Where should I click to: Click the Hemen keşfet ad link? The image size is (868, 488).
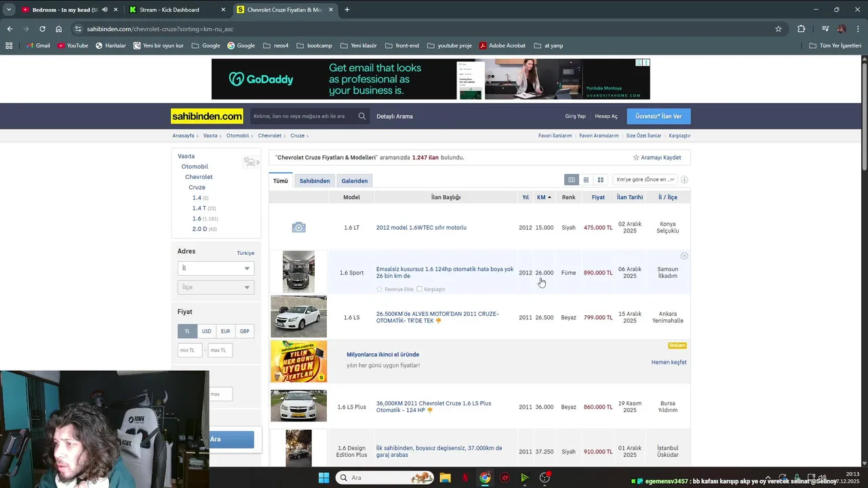[x=669, y=363]
